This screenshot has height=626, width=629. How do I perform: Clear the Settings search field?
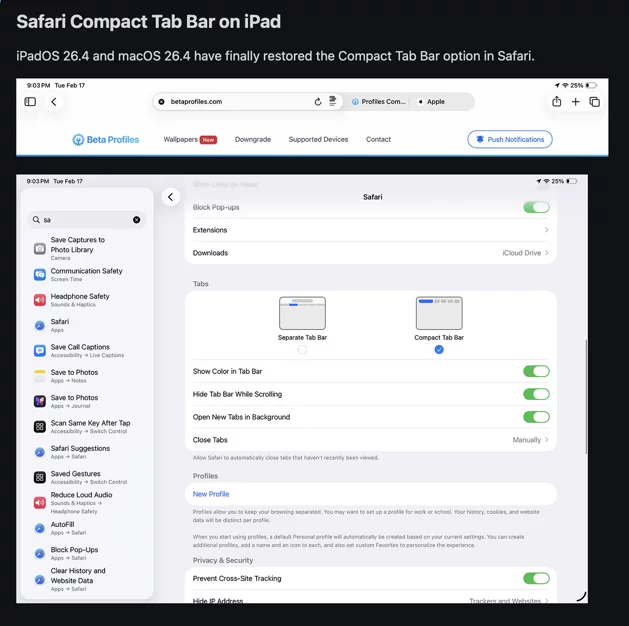tap(136, 220)
